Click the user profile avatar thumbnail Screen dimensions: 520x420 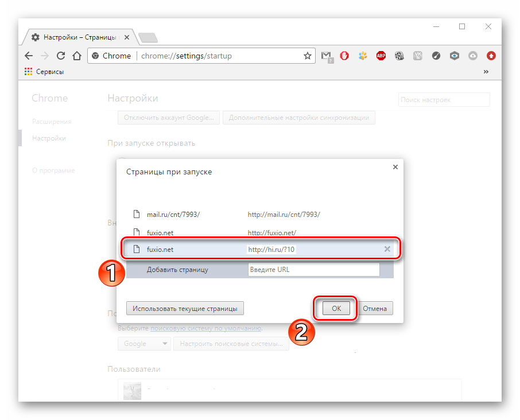[x=132, y=391]
